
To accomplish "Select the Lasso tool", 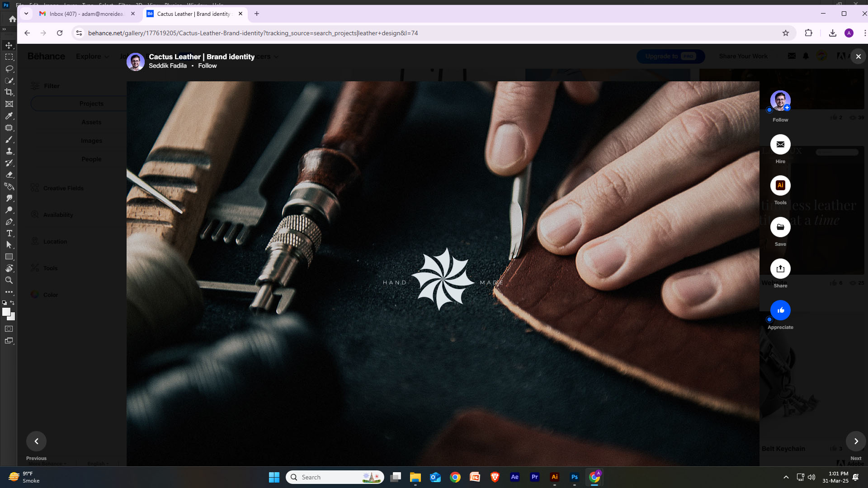I will tap(9, 69).
